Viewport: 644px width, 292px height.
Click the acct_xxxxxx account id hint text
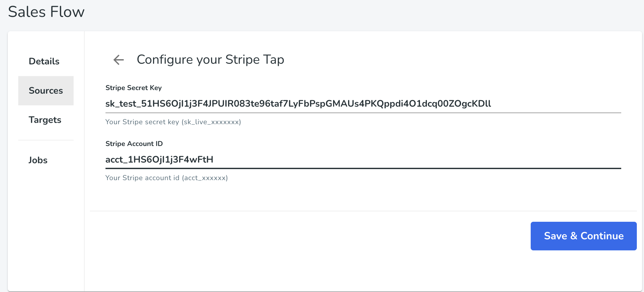pyautogui.click(x=167, y=178)
